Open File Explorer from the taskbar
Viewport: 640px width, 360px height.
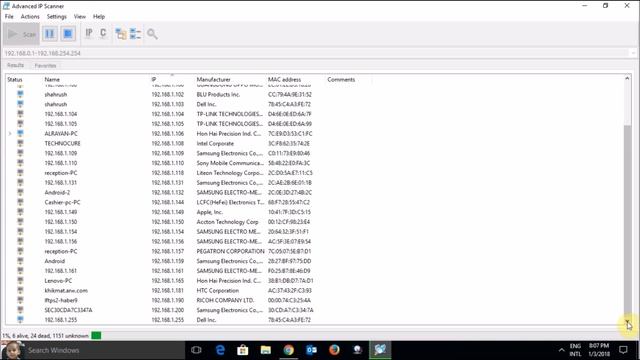tap(266, 350)
